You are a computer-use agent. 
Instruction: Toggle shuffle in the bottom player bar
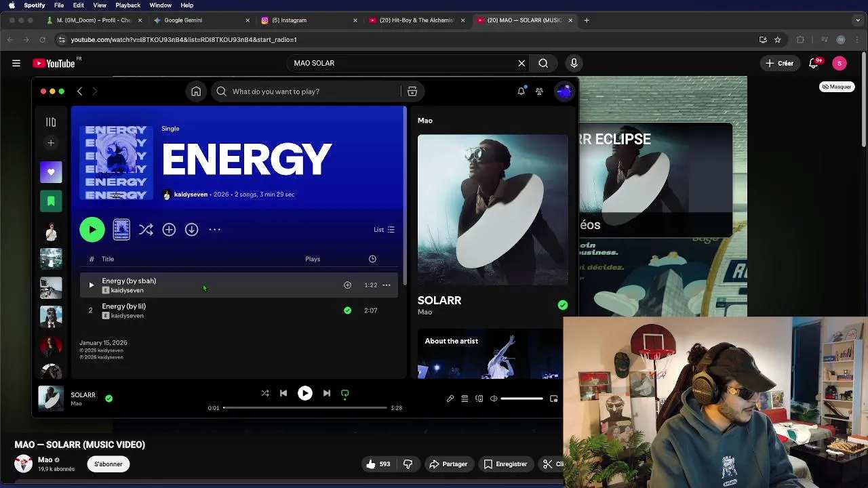pos(265,393)
